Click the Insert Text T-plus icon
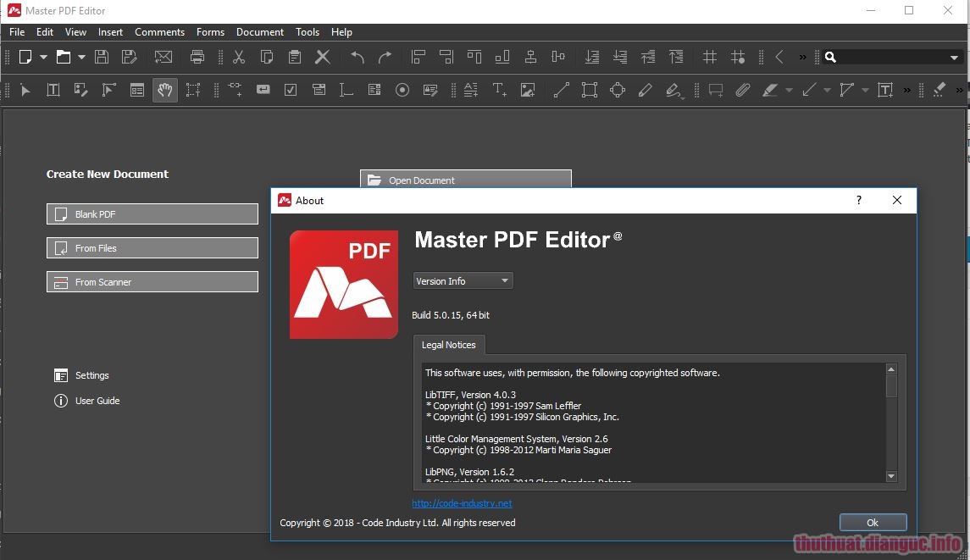 (499, 91)
